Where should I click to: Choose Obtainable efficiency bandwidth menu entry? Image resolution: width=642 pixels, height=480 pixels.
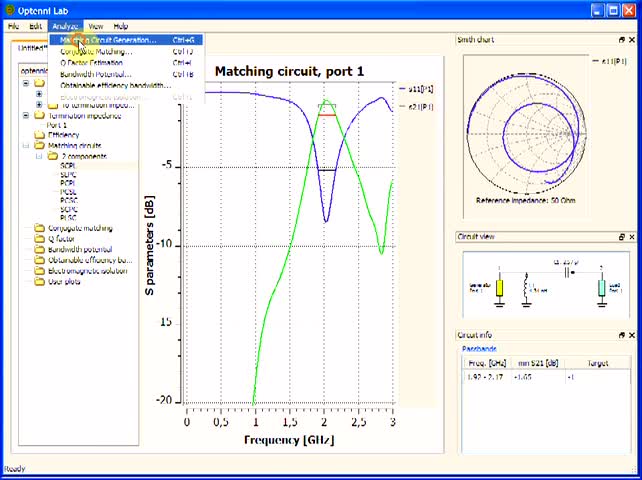(126, 86)
